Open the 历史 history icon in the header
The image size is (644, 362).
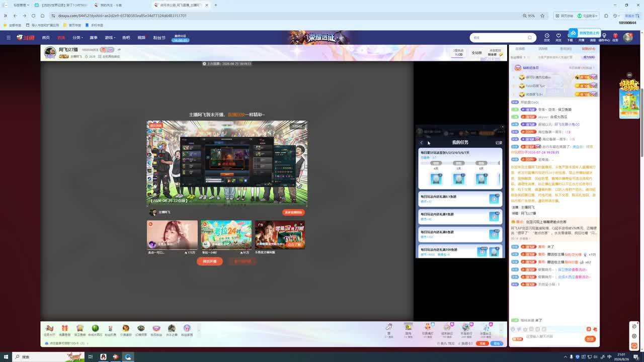(x=547, y=37)
